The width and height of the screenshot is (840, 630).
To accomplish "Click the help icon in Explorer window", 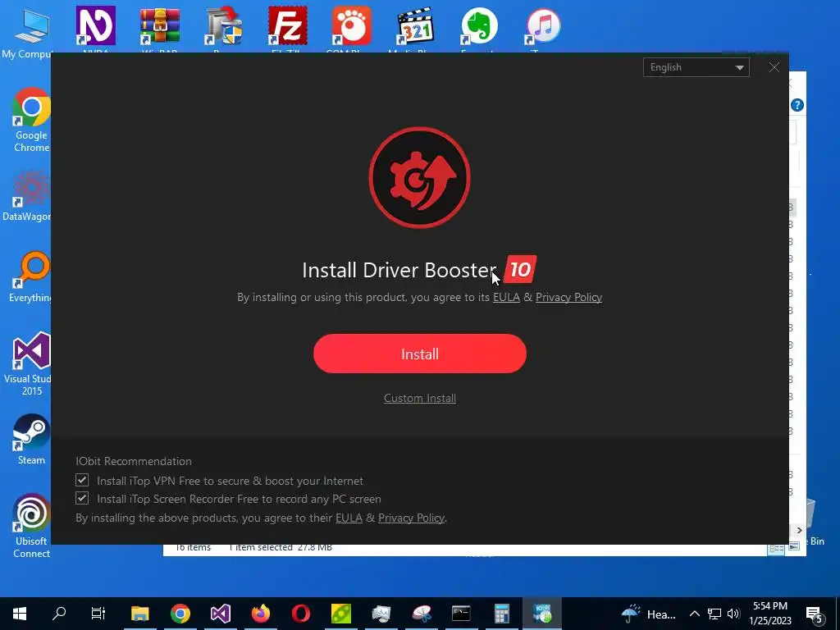I will tap(797, 105).
